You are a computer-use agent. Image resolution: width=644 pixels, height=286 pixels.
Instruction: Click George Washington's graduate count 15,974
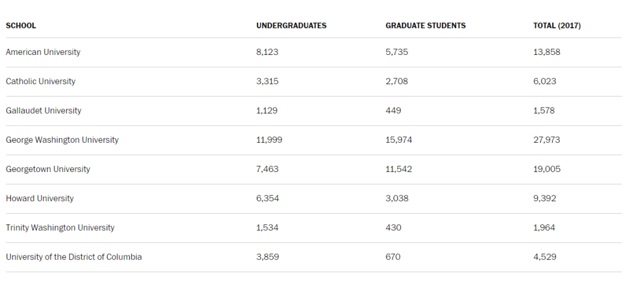[398, 140]
